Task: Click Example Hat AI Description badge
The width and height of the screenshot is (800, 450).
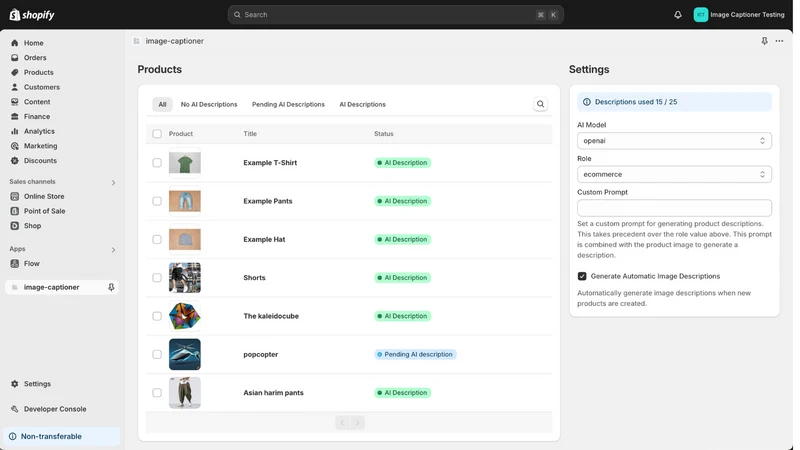Action: [403, 239]
